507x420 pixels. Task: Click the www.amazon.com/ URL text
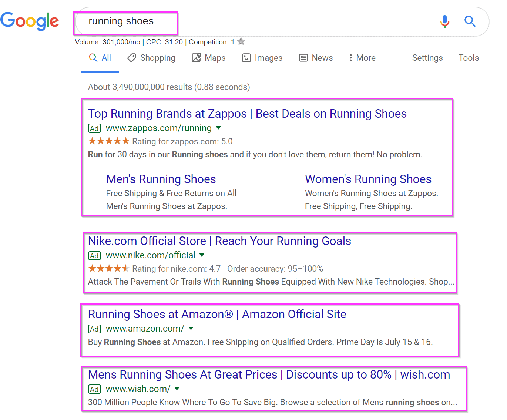[145, 329]
